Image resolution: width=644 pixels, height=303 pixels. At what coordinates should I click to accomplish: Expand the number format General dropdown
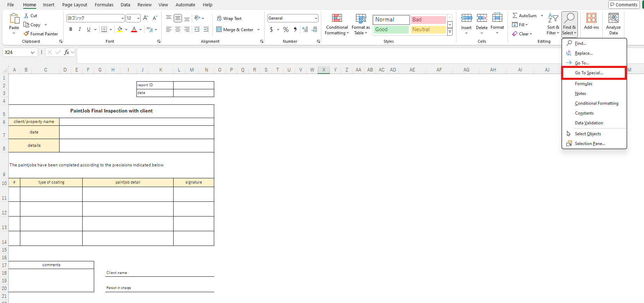click(x=316, y=18)
